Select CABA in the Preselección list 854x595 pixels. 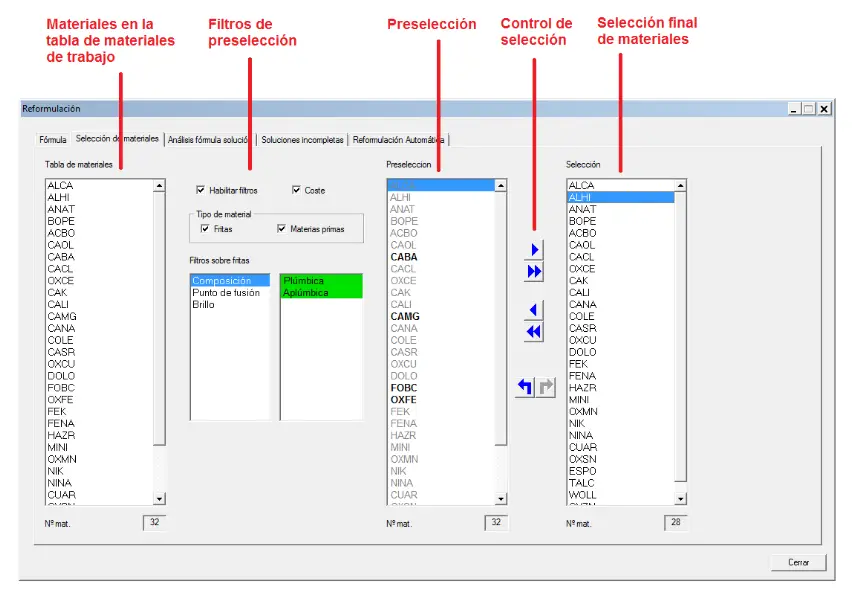pos(404,257)
